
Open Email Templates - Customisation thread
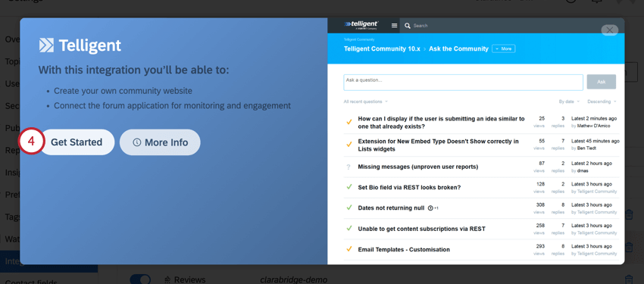(x=404, y=249)
